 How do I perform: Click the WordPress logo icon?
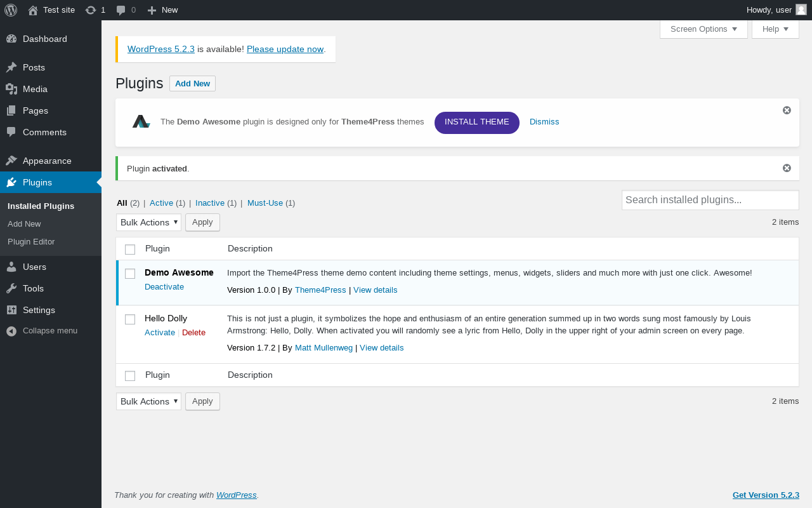(x=11, y=10)
